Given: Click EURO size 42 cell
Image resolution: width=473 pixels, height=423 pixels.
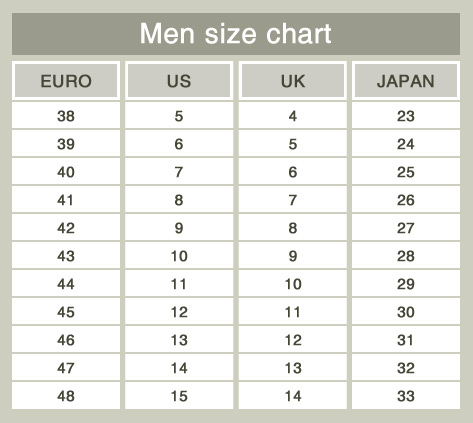Looking at the screenshot, I should point(66,228).
